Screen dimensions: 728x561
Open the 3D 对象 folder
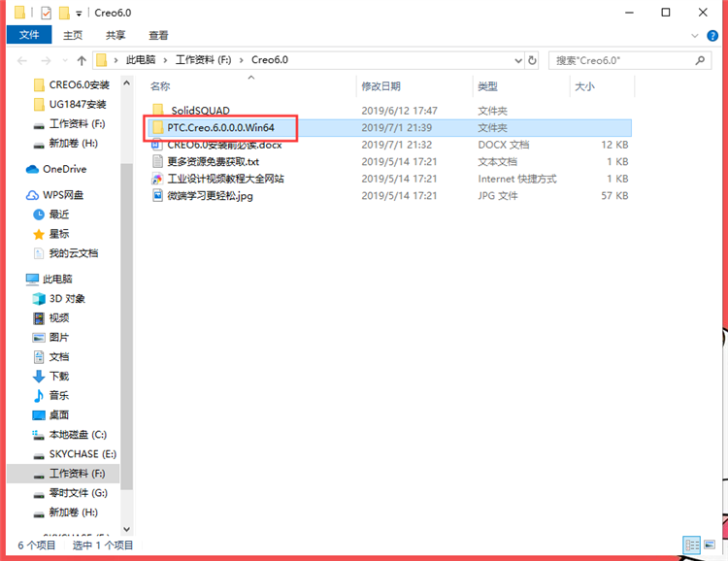[x=67, y=299]
